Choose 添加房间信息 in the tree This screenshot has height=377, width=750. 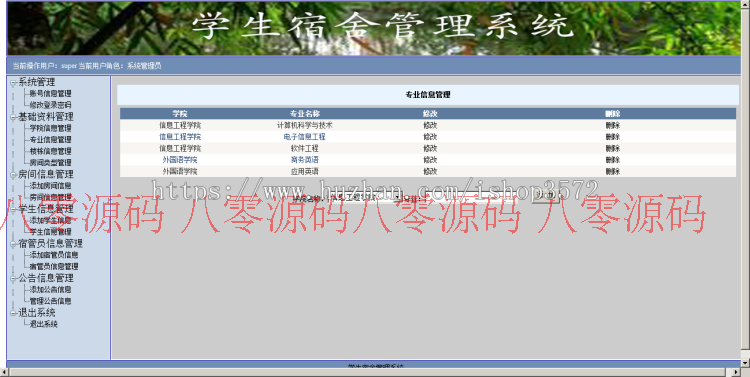click(50, 186)
